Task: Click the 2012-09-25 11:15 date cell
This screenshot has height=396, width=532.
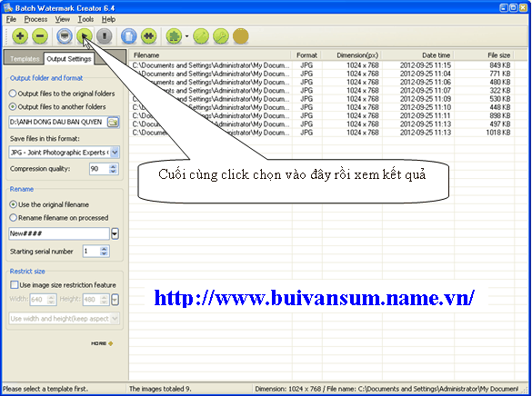Action: click(x=425, y=65)
